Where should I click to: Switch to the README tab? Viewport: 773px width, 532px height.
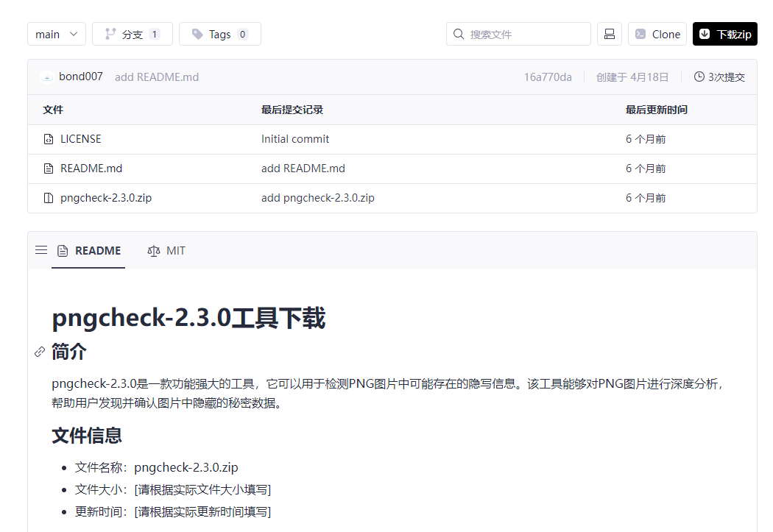89,251
